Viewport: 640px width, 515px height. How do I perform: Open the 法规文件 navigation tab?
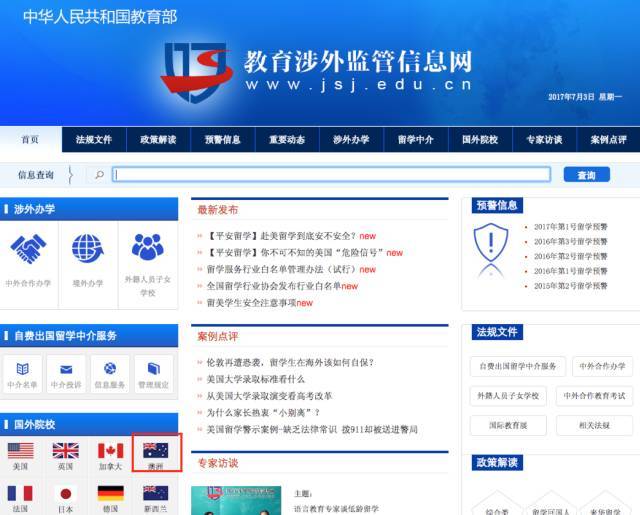(x=95, y=140)
